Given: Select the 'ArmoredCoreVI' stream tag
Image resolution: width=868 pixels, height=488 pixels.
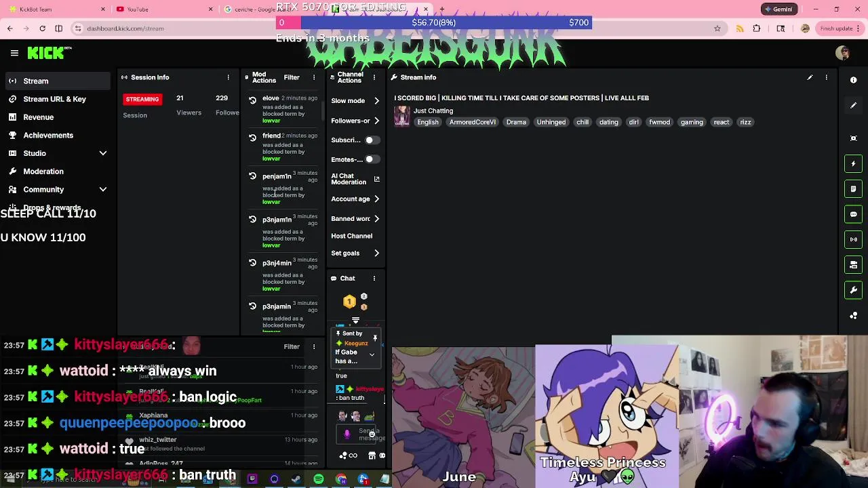Looking at the screenshot, I should click(x=473, y=122).
